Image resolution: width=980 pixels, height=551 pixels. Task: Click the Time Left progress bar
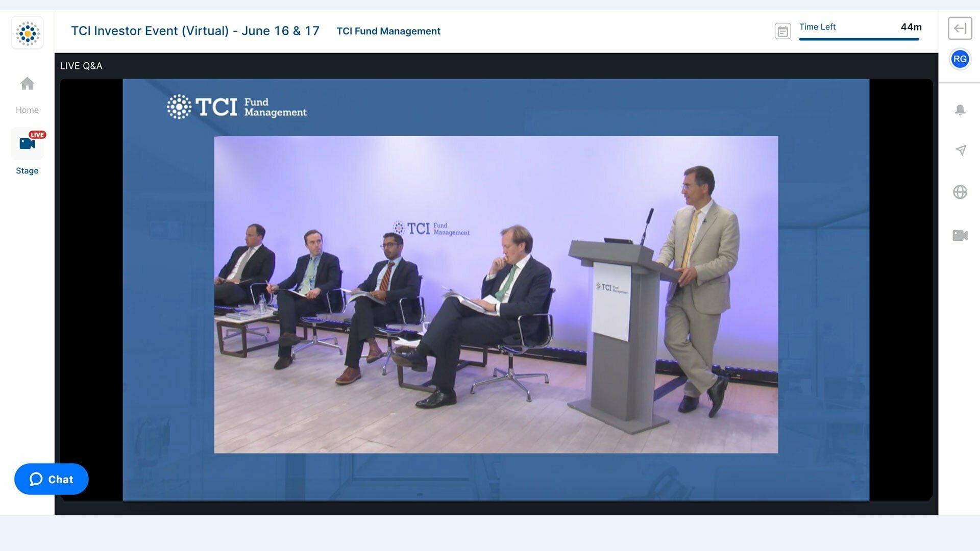(859, 39)
